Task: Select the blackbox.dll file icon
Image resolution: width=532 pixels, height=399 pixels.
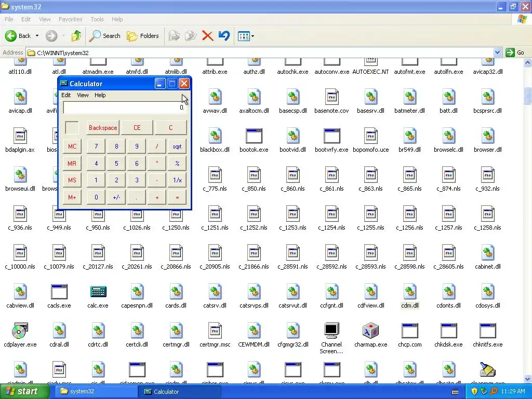Action: (215, 136)
